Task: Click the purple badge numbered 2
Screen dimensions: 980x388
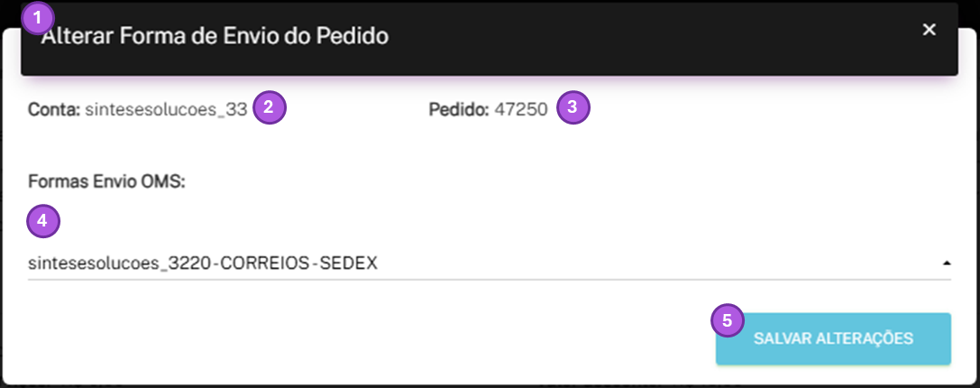Action: tap(269, 107)
